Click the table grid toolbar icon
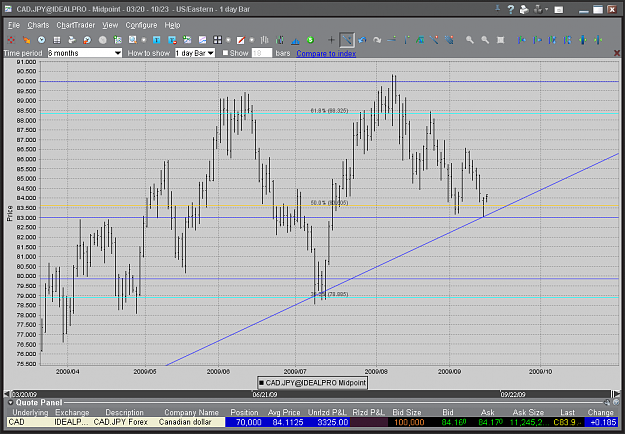Screen dimensions: 625x434 tap(57, 40)
